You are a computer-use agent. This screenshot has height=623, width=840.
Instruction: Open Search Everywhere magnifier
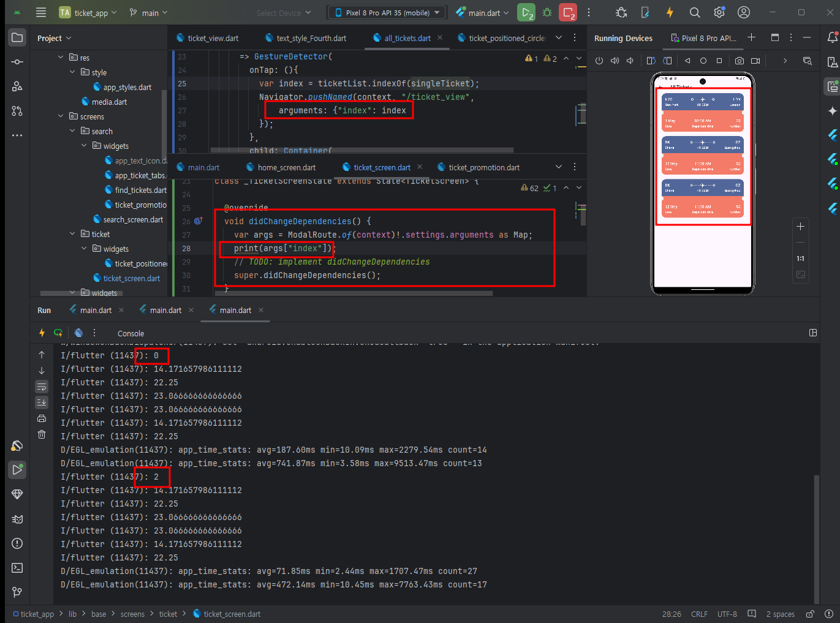tap(695, 12)
